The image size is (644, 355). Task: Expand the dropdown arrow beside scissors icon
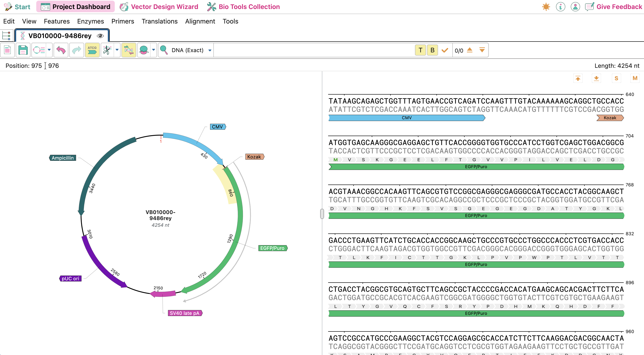click(117, 50)
